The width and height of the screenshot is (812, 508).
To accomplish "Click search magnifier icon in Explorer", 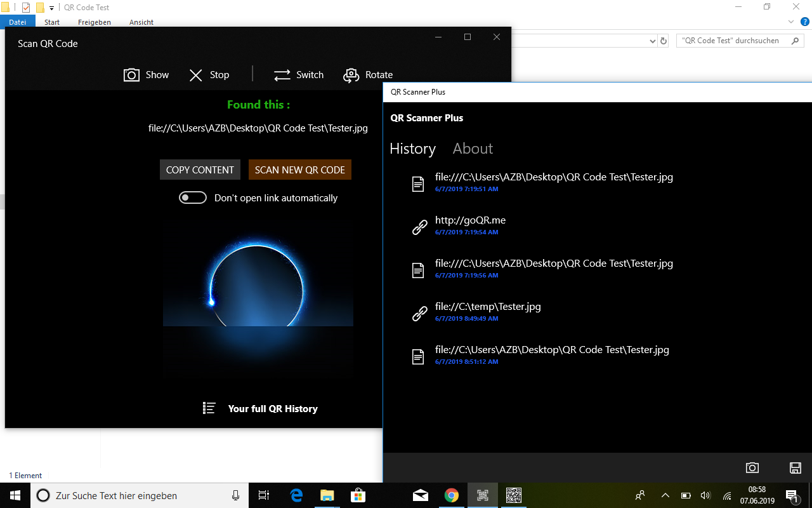I will pyautogui.click(x=796, y=41).
